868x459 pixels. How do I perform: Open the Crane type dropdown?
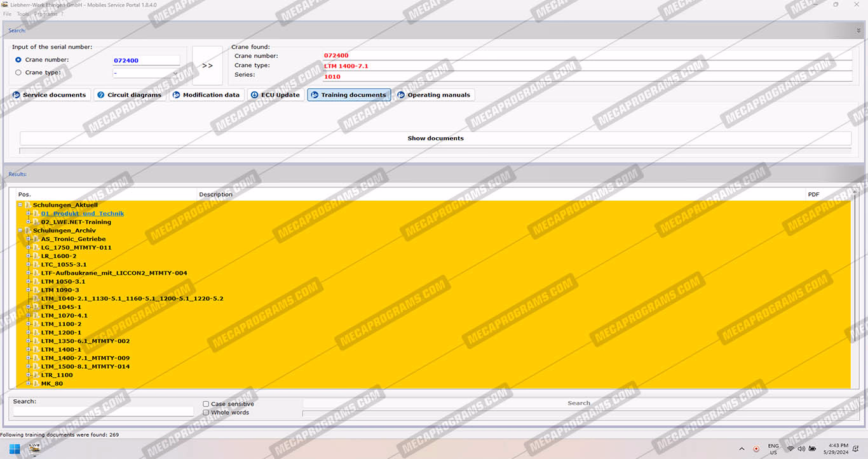tap(175, 73)
